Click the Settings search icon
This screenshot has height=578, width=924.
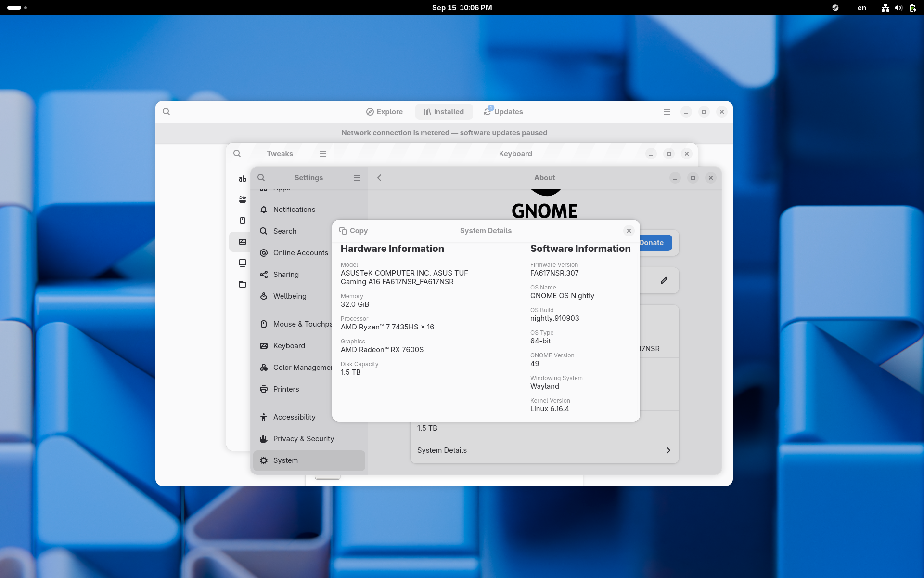coord(261,178)
